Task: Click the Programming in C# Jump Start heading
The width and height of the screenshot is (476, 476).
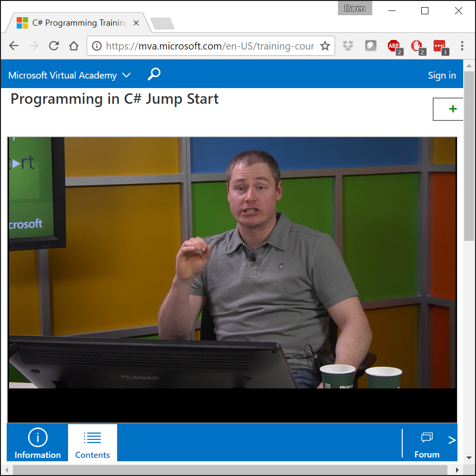Action: (114, 99)
